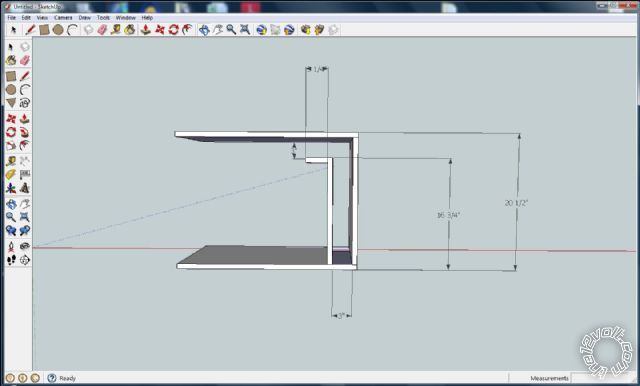Click the greyed Share Component icon
640x386 pixels.
[x=333, y=30]
